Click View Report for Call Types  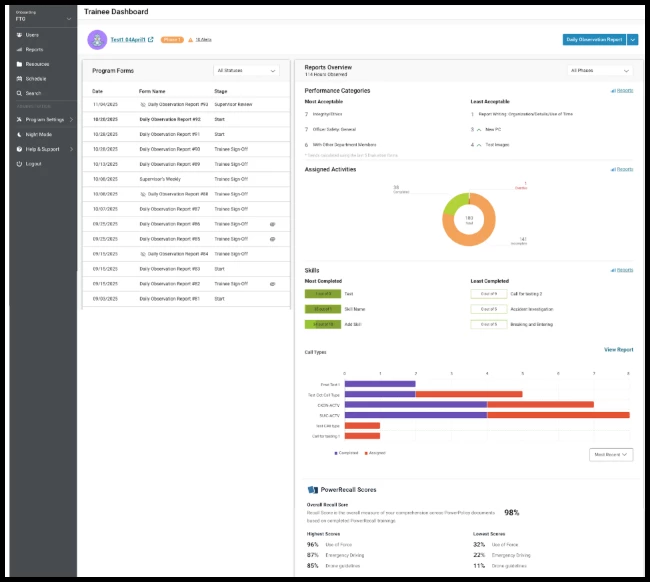coord(618,349)
